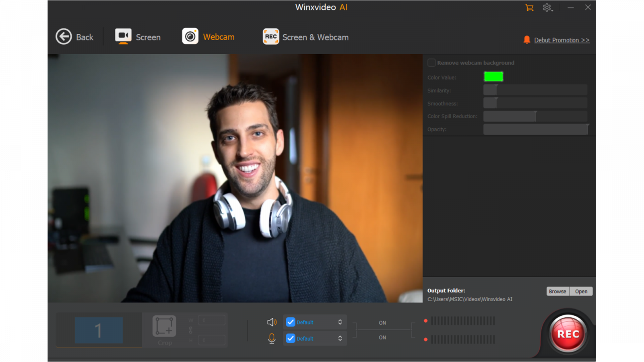Click the green Color Value swatch
644x362 pixels.
click(493, 76)
